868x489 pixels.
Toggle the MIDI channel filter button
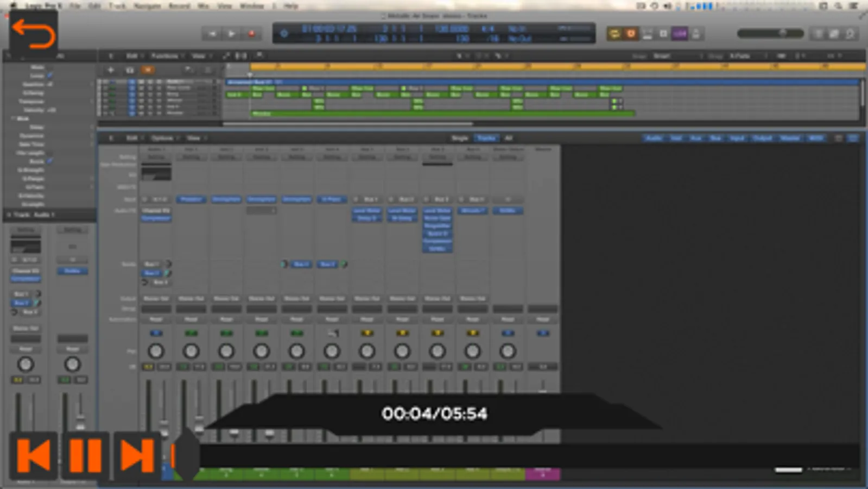[816, 138]
